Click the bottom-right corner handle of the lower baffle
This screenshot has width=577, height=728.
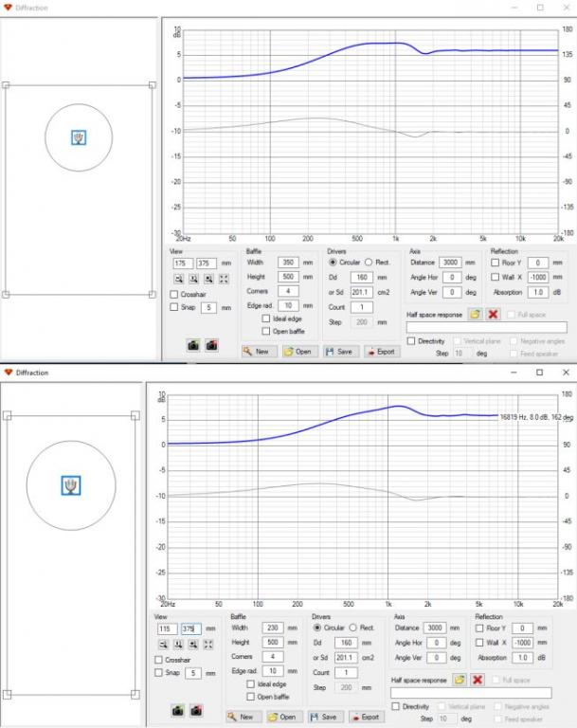135,694
